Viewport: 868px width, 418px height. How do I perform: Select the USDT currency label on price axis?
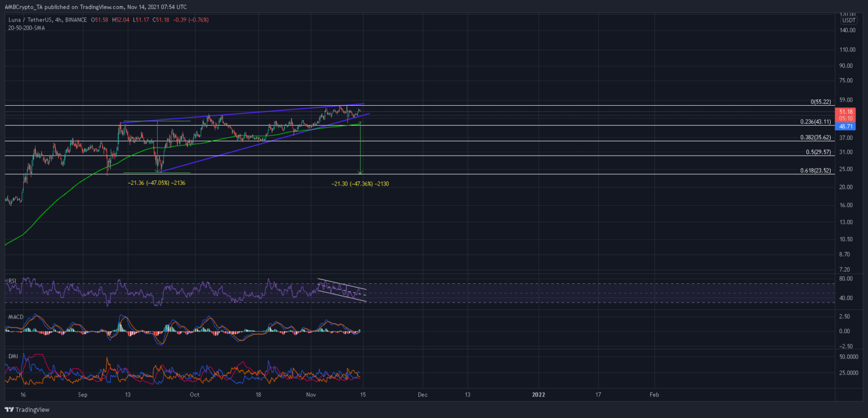(848, 20)
